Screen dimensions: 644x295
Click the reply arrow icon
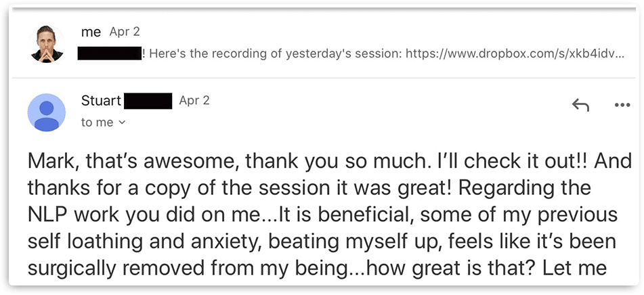click(580, 105)
